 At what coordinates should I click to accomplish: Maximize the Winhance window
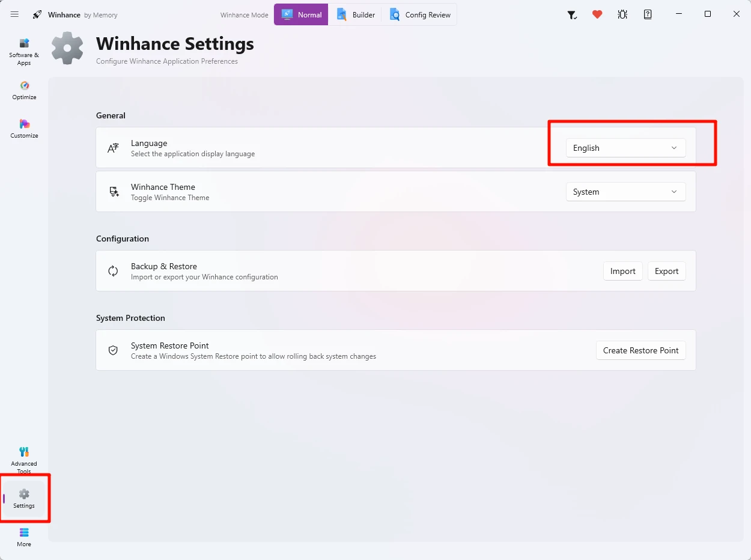click(x=708, y=14)
